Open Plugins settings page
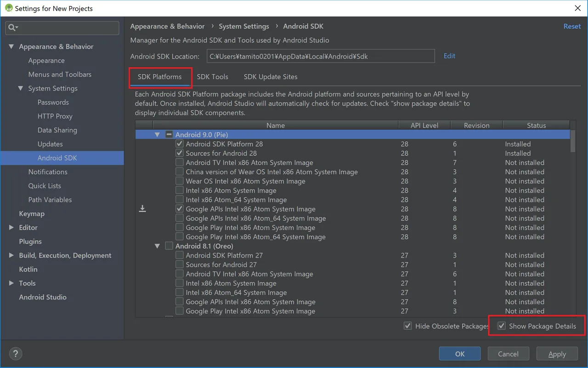This screenshot has width=588, height=368. (30, 241)
